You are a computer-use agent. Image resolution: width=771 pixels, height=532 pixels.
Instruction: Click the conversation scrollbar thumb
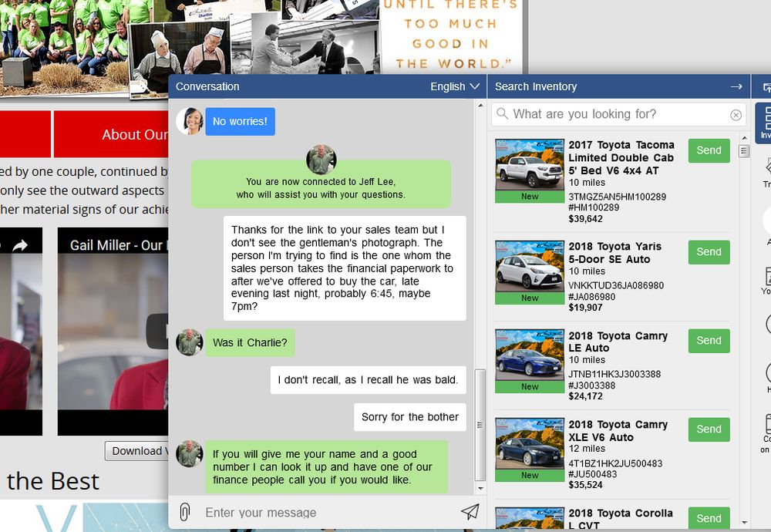point(480,425)
